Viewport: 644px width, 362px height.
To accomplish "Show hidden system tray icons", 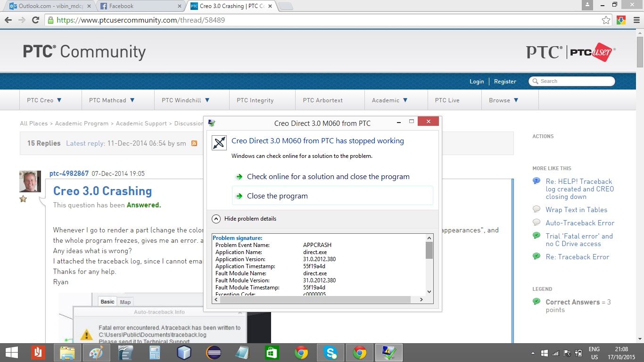I will 533,353.
